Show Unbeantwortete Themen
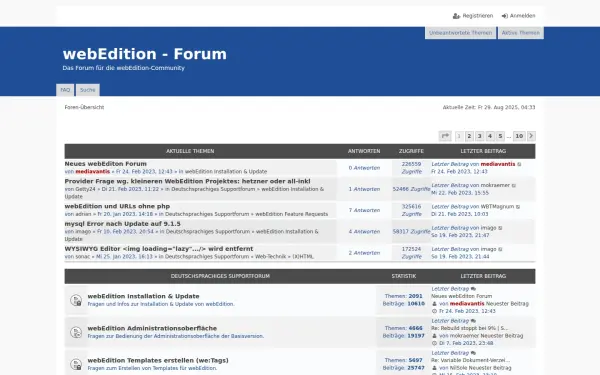The image size is (600, 375). coord(460,33)
